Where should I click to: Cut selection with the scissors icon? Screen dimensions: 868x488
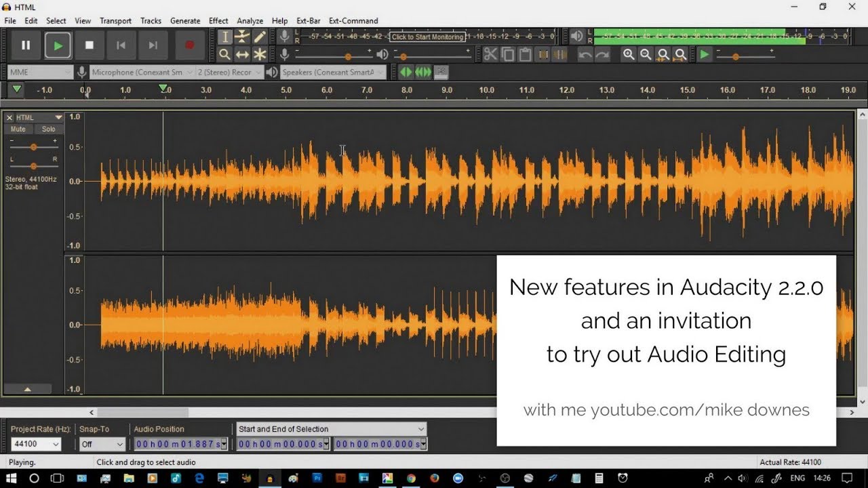tap(490, 55)
